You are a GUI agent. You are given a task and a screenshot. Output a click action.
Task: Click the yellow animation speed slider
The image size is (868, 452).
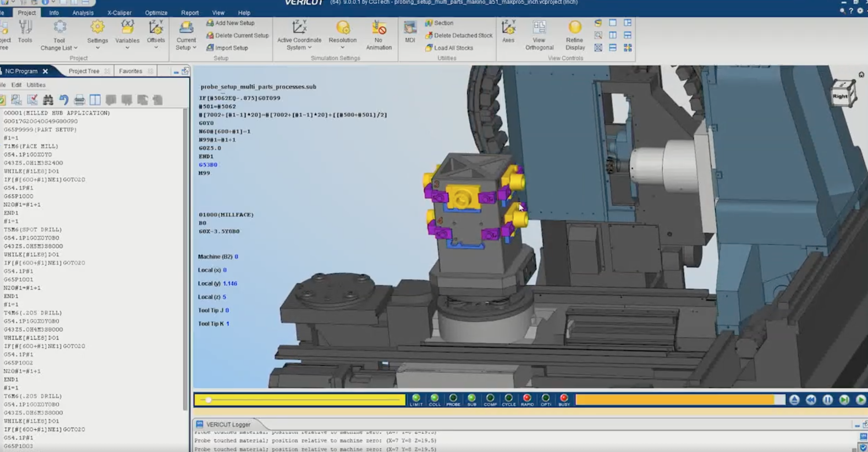pos(208,400)
